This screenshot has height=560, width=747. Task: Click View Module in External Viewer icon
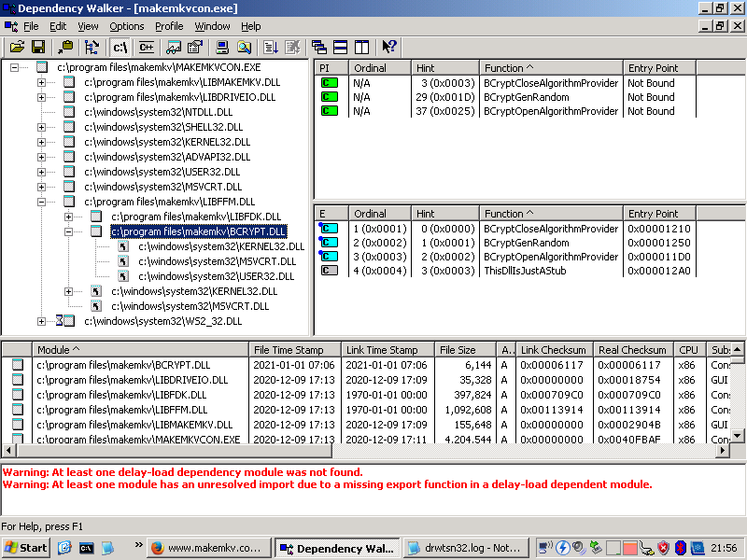pyautogui.click(x=174, y=48)
